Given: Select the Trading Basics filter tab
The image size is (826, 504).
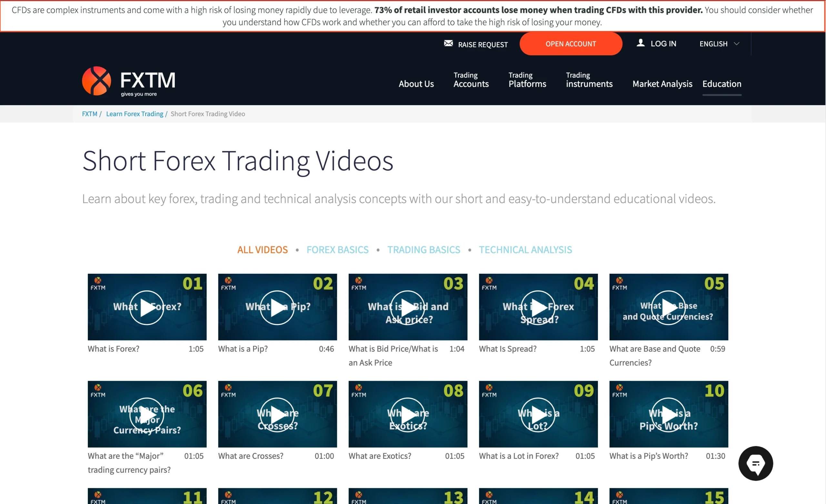Looking at the screenshot, I should point(424,250).
